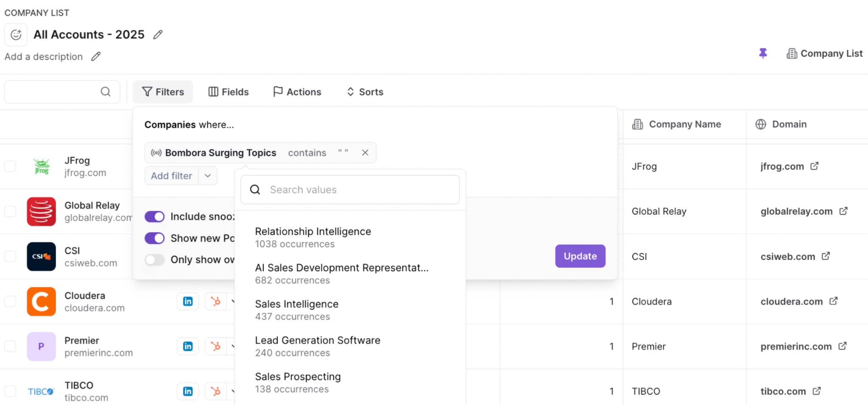Choose Sales Prospecting from the values list
Viewport: 868px width, 405px height.
tap(350, 383)
